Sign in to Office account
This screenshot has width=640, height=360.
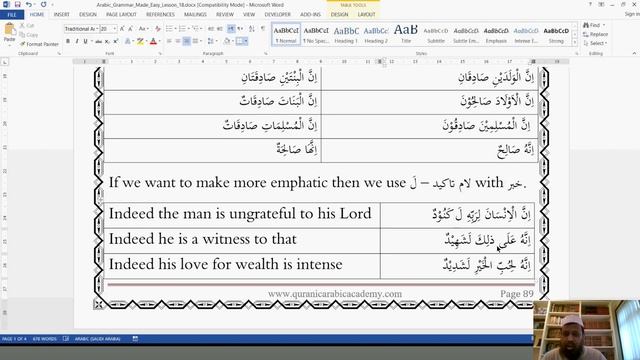[x=632, y=14]
